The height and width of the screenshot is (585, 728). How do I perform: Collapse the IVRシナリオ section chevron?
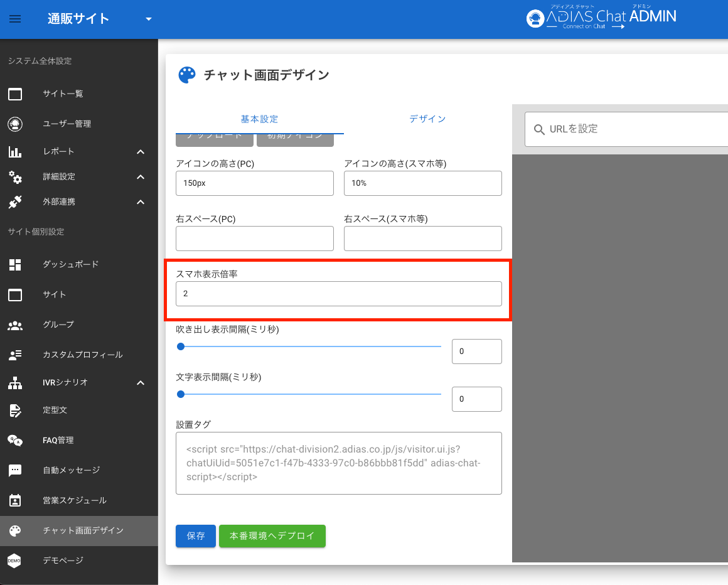141,383
